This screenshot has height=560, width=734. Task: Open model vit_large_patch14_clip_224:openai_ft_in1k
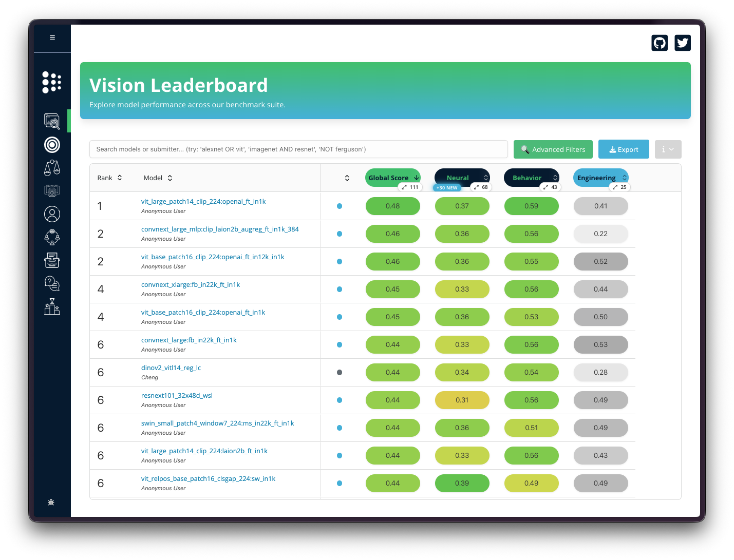203,201
